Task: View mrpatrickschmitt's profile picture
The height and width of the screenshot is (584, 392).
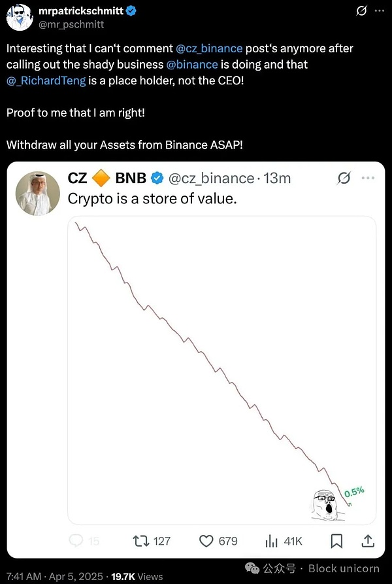Action: (20, 16)
